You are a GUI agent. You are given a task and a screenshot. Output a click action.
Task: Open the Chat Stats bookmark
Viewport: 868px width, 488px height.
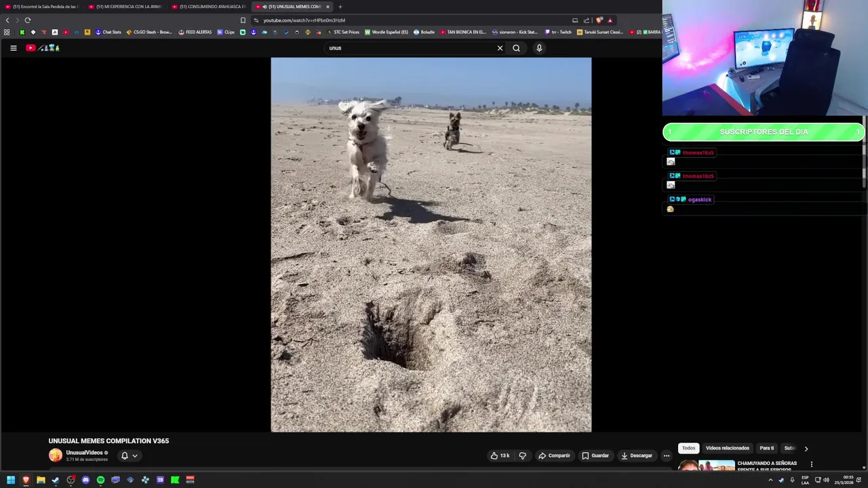click(x=108, y=32)
